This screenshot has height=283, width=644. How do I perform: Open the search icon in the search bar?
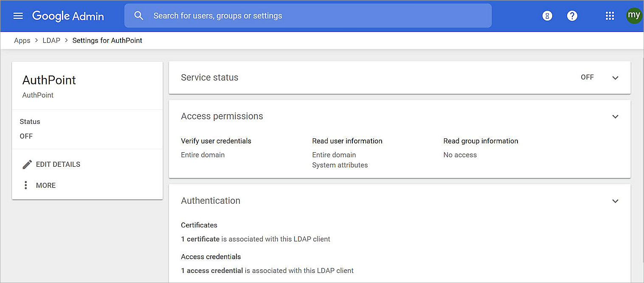coord(138,15)
